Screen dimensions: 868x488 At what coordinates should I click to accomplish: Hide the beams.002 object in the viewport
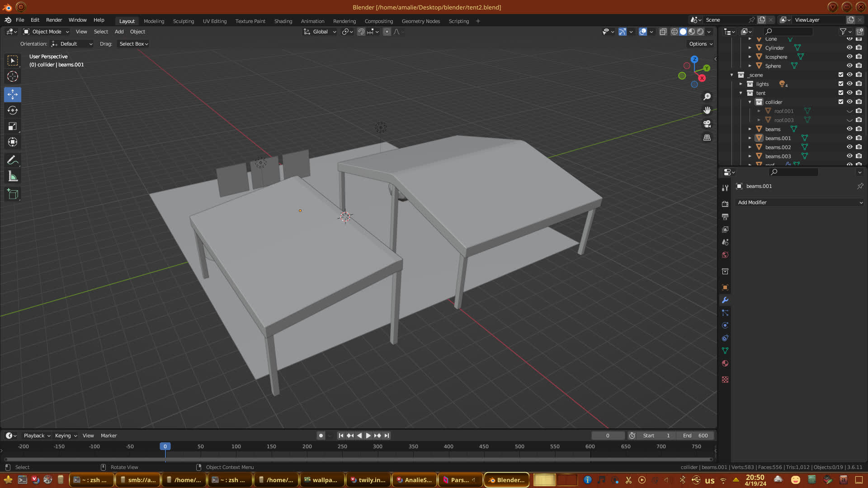pos(849,147)
